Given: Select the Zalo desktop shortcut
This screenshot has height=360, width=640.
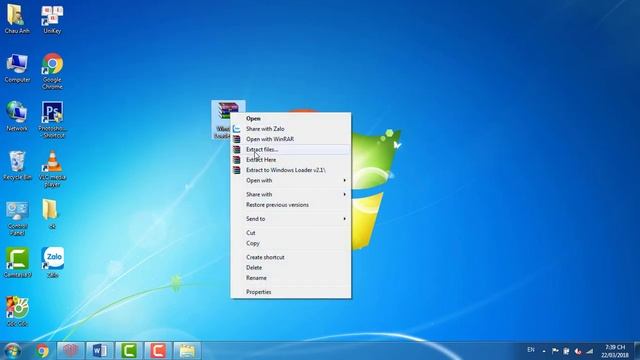Looking at the screenshot, I should [52, 262].
